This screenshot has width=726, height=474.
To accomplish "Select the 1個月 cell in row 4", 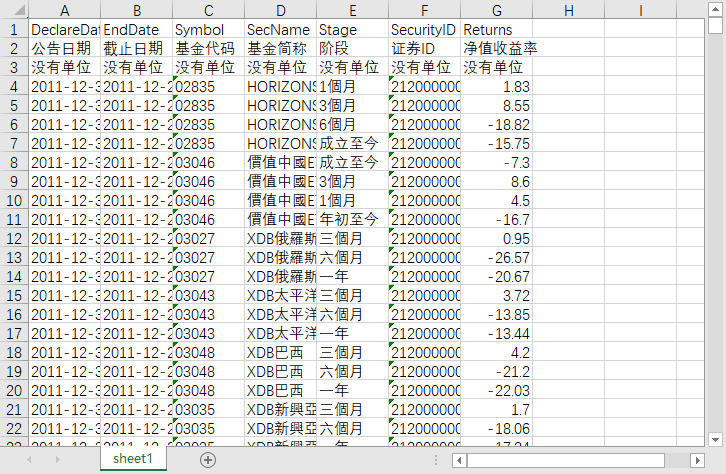I will (352, 87).
